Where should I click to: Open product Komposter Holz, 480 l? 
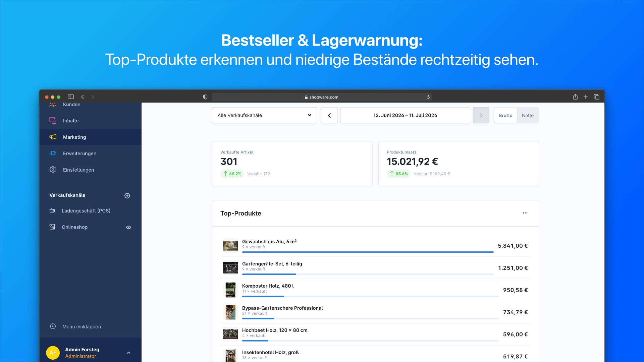[x=268, y=286]
